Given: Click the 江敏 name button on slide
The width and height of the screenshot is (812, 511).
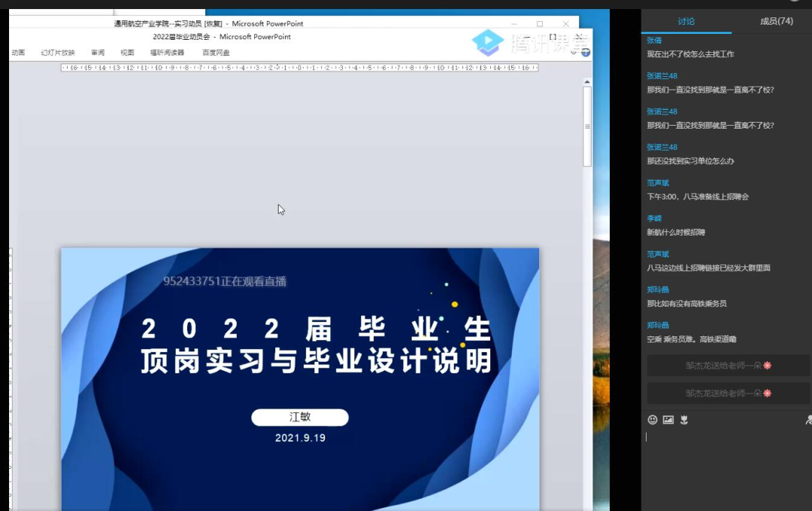Looking at the screenshot, I should tap(299, 417).
